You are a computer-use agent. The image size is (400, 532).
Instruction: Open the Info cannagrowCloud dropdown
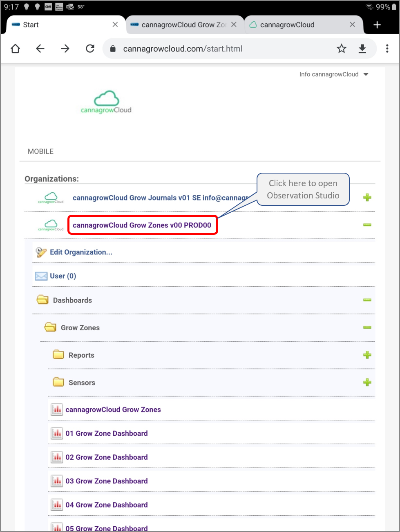[x=333, y=74]
